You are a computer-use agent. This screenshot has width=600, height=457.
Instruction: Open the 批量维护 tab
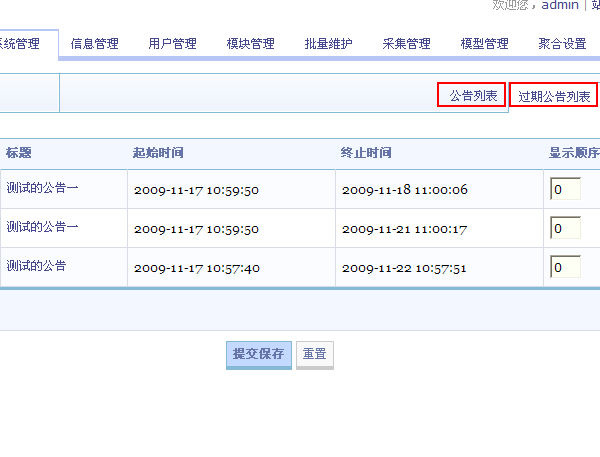328,44
